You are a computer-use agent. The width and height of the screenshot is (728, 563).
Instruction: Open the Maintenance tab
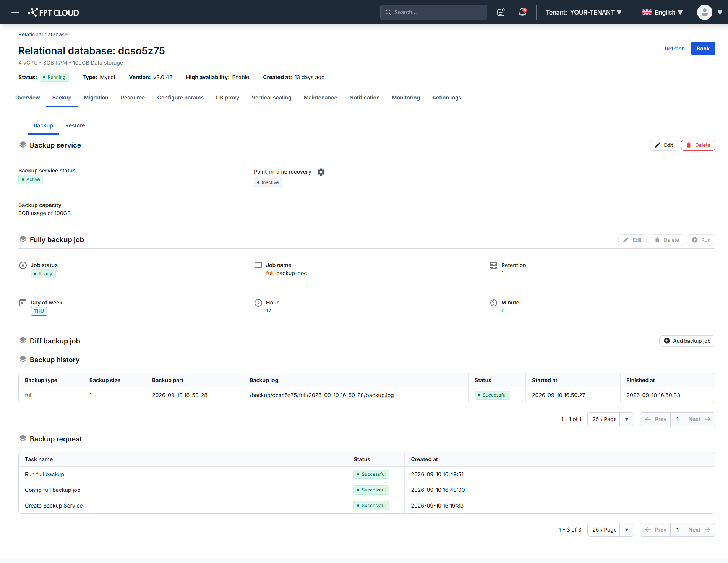pyautogui.click(x=320, y=98)
